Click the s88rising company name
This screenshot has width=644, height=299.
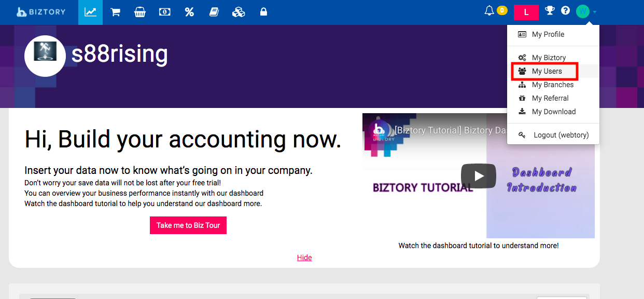[x=120, y=54]
